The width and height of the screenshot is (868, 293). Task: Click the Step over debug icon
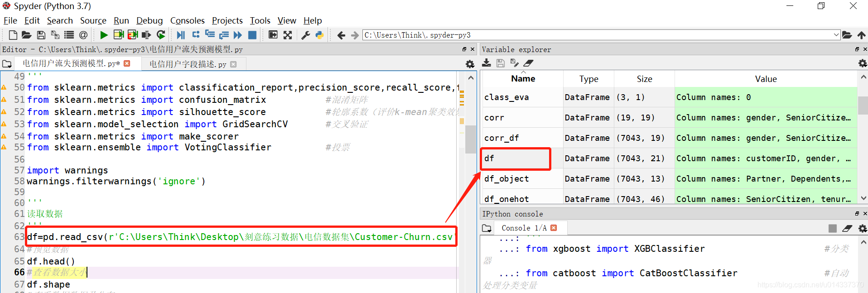coord(196,34)
